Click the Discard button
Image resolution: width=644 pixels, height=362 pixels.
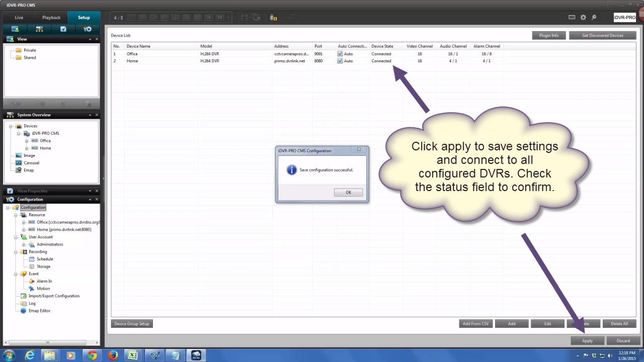pyautogui.click(x=623, y=340)
